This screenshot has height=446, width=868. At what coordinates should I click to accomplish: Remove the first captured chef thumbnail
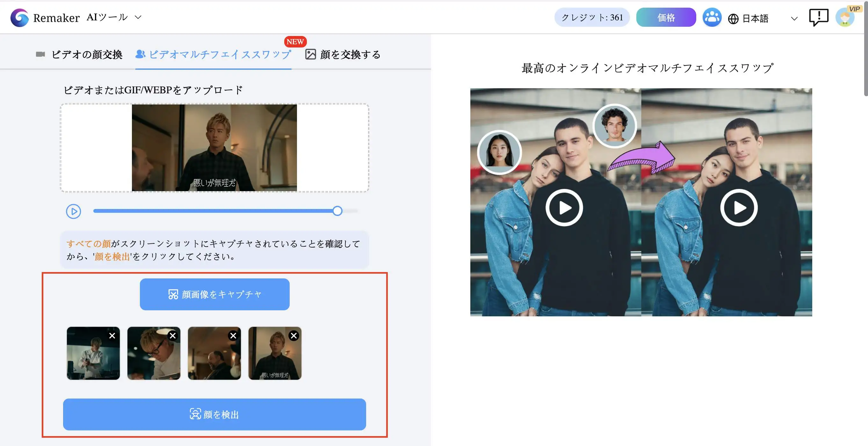click(x=112, y=335)
